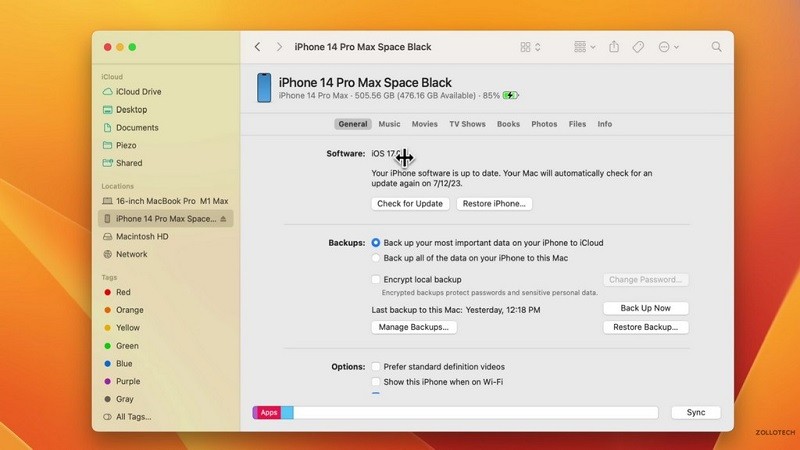
Task: Click Change Password… button
Action: 645,280
